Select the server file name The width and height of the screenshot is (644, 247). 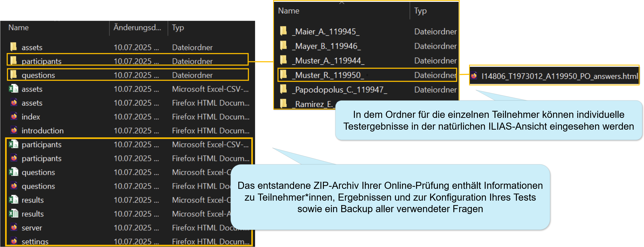32,228
